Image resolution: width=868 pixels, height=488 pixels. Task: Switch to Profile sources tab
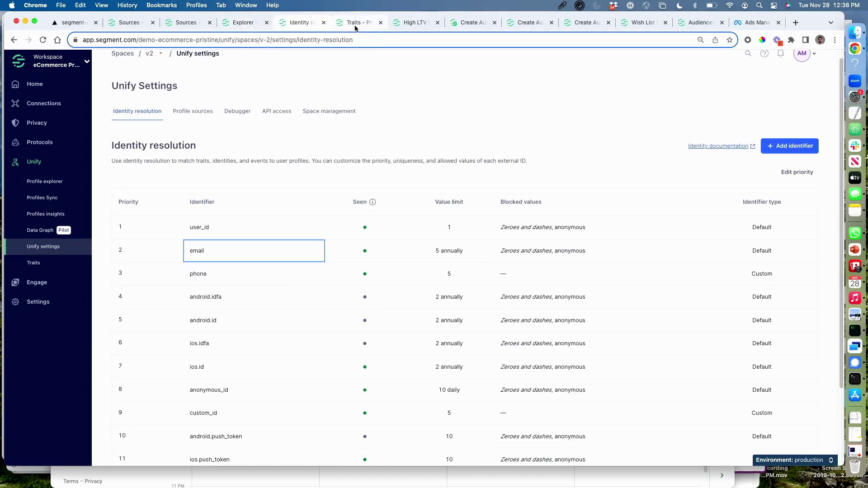coord(193,111)
